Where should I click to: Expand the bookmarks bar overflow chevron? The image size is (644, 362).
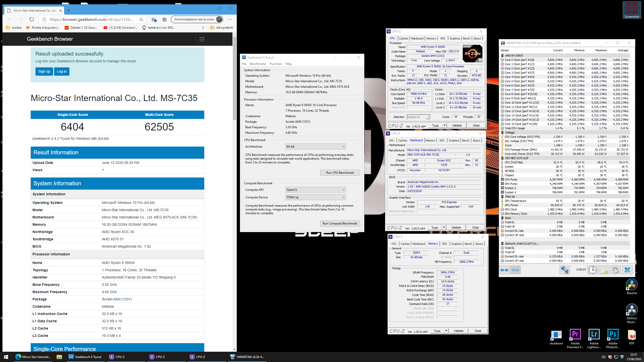coord(203,28)
